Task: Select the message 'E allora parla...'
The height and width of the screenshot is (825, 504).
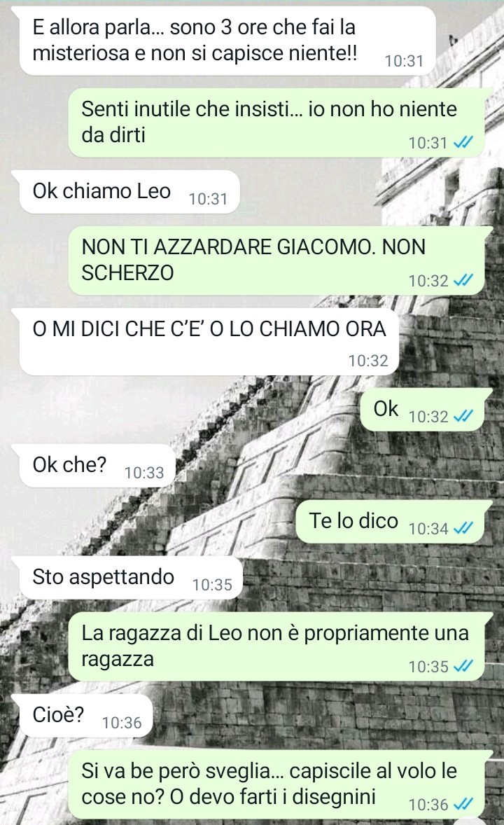Action: coord(227,41)
